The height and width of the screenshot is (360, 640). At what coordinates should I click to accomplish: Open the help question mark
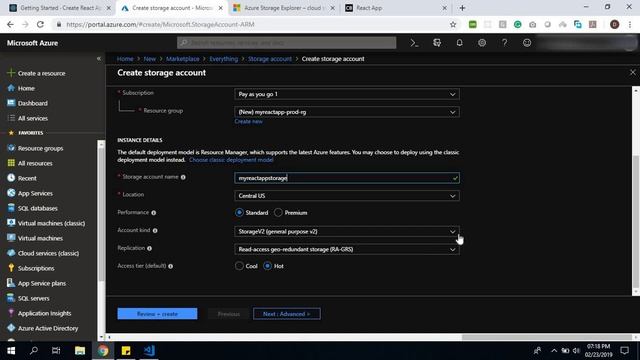(504, 43)
